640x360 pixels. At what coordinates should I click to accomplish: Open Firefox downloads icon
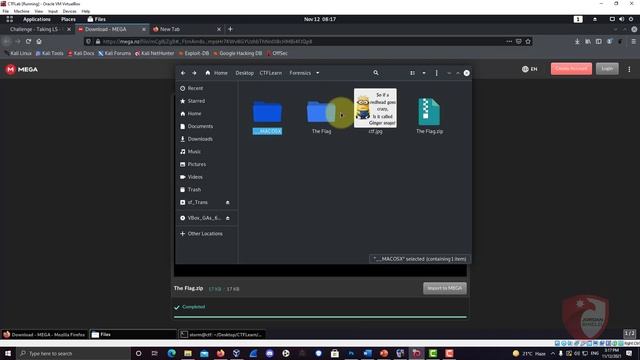click(x=577, y=41)
